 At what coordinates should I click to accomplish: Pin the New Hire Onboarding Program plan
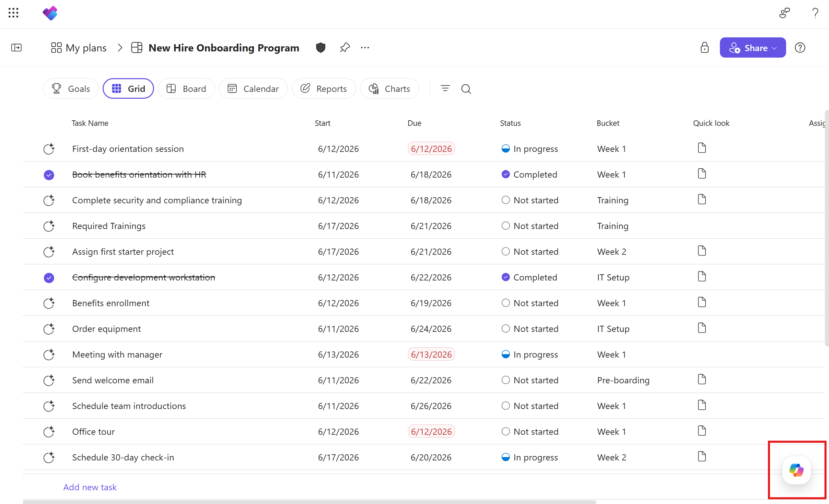345,48
